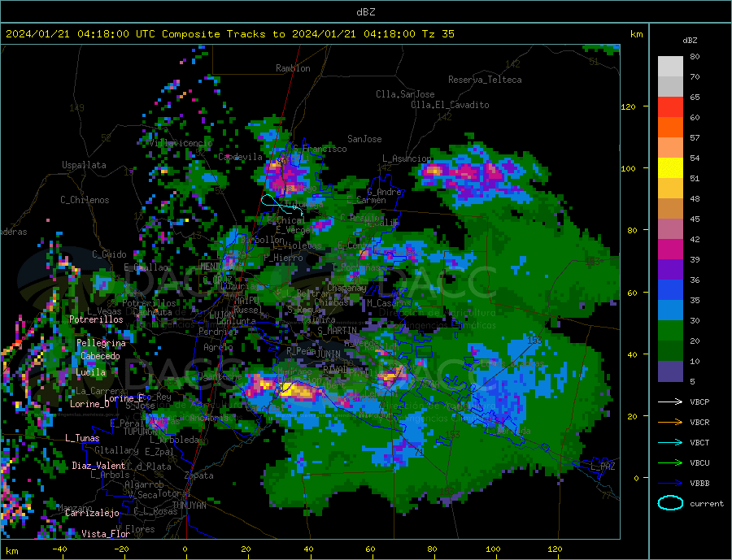Click the L_PAZ label
Screen dimensions: 732x560
pos(603,467)
